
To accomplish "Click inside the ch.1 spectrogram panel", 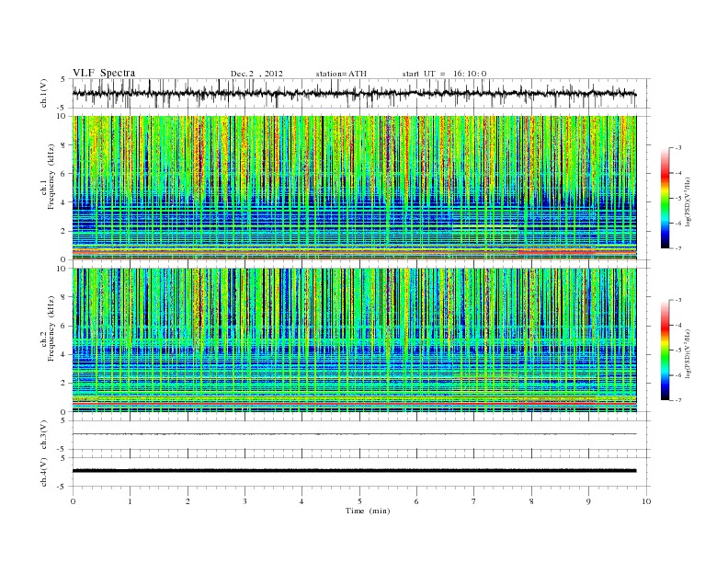I will [x=354, y=188].
